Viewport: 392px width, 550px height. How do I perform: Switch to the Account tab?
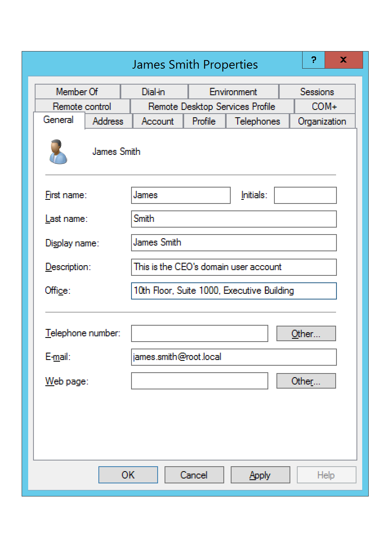click(158, 121)
